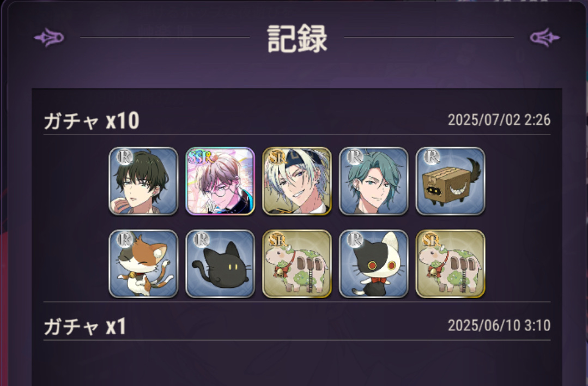Select the ガチャ x1 record heading
The width and height of the screenshot is (588, 386).
(85, 327)
